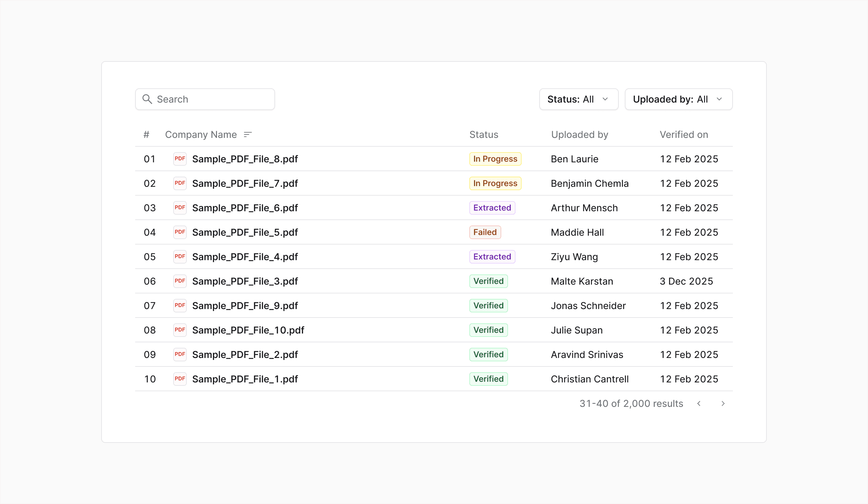Image resolution: width=868 pixels, height=504 pixels.
Task: Select uploader name Ziyu Wang
Action: tap(574, 257)
